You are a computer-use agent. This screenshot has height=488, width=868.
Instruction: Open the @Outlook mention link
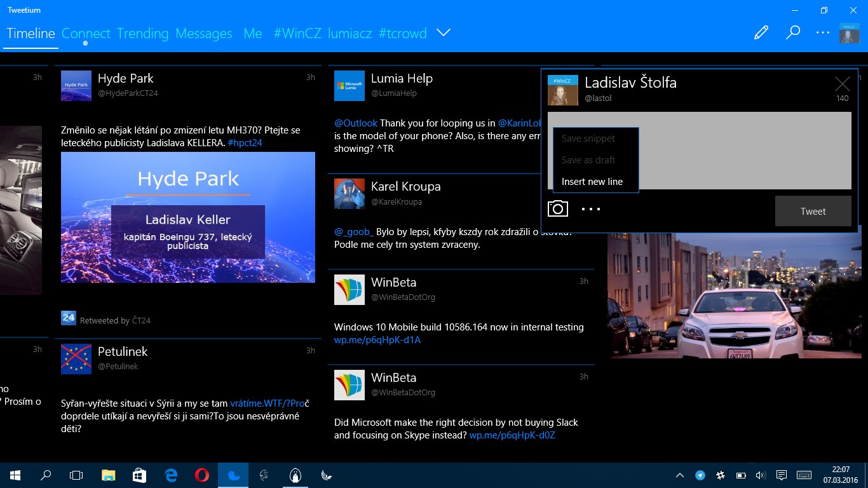356,123
